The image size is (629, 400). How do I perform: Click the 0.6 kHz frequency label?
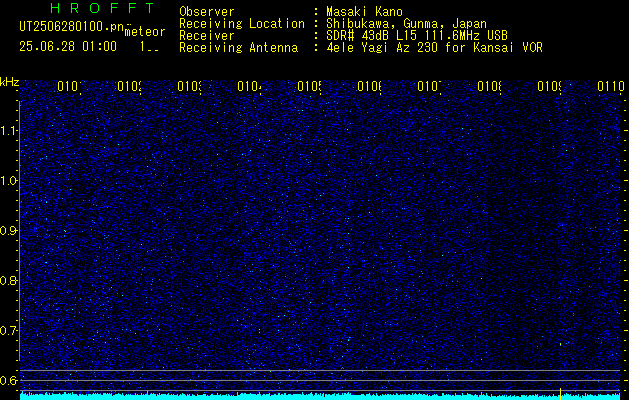9,380
